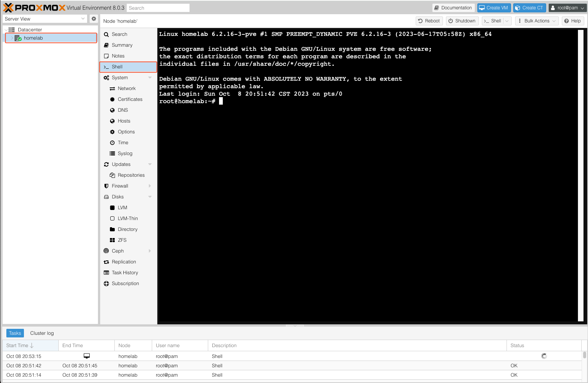
Task: Click the Shutdown button
Action: tap(462, 21)
